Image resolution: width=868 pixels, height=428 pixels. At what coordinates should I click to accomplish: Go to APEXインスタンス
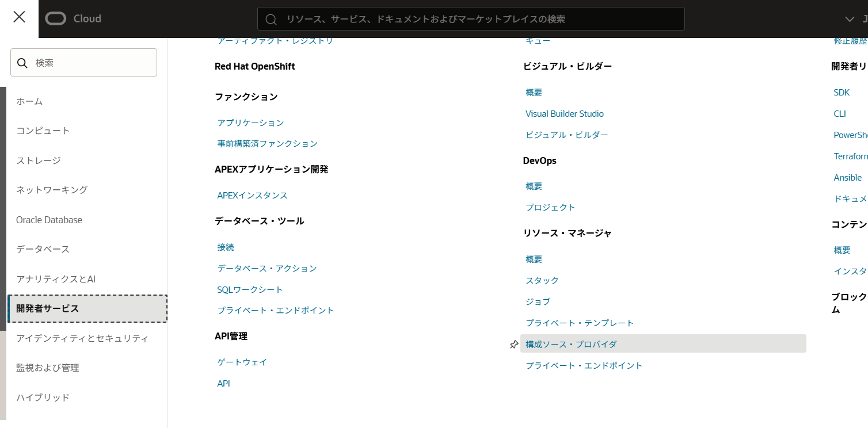[x=252, y=196]
